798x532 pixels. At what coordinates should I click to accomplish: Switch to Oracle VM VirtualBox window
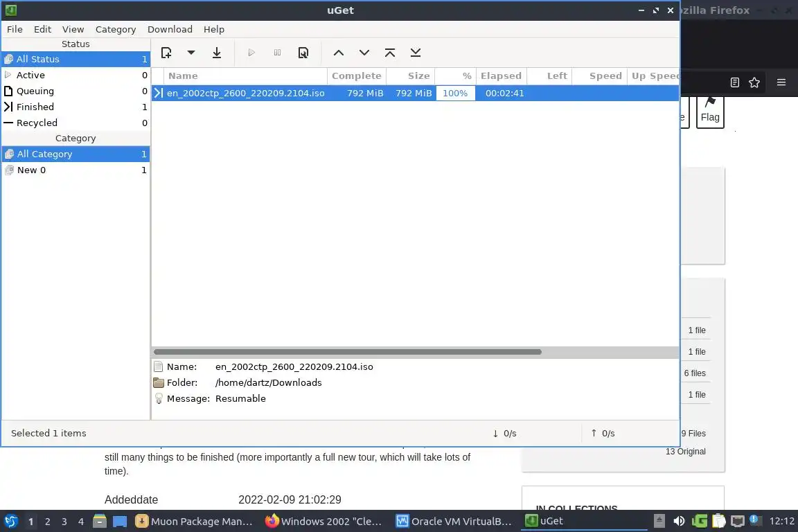454,522
